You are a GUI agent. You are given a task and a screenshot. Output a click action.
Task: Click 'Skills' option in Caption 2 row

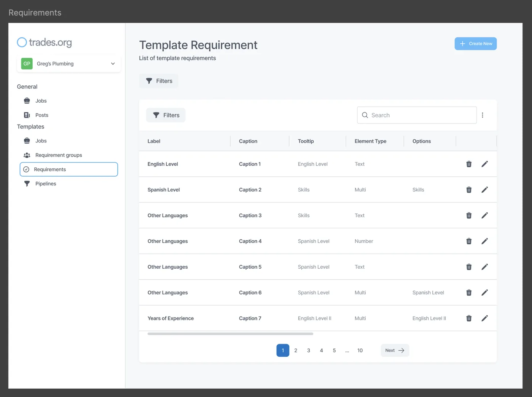click(418, 190)
